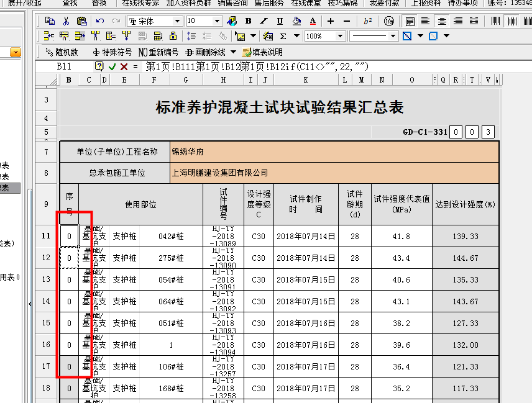Click the 随机数 button
This screenshot has width=532, height=403.
(x=62, y=52)
